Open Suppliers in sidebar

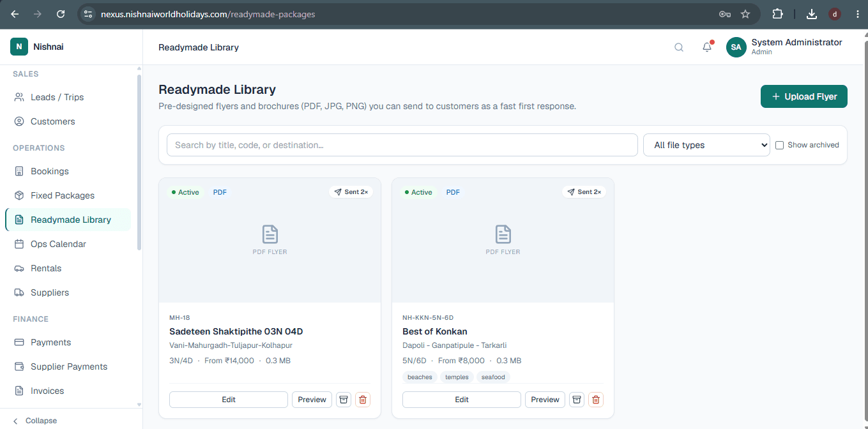[x=68, y=292]
